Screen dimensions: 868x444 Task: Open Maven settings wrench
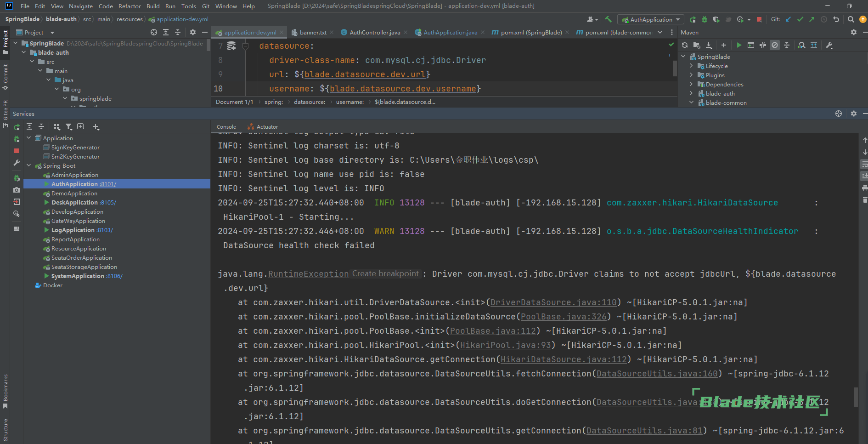829,45
